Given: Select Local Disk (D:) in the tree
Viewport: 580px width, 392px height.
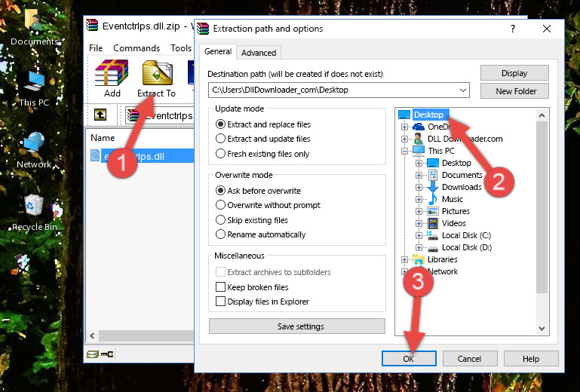Looking at the screenshot, I should click(466, 247).
